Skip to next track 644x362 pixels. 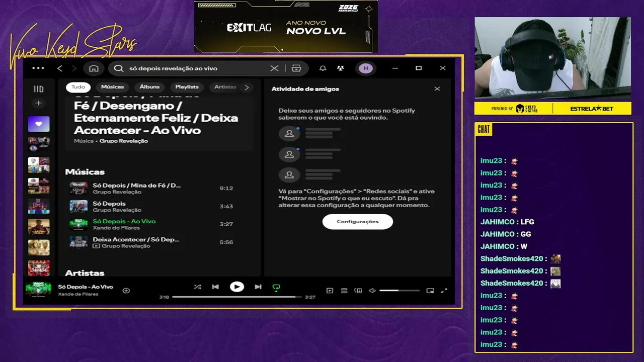(x=258, y=287)
